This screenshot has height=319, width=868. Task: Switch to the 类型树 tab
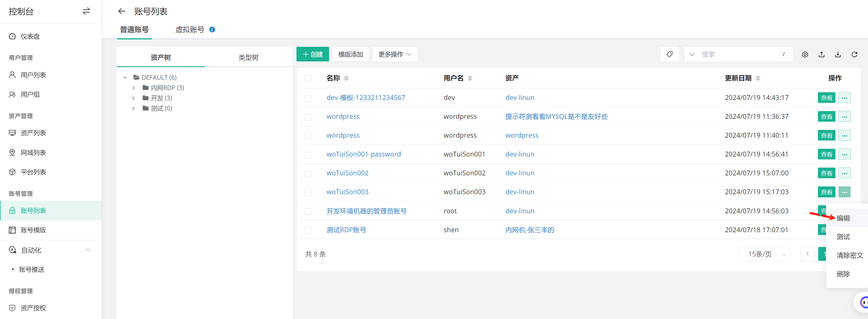click(x=248, y=57)
